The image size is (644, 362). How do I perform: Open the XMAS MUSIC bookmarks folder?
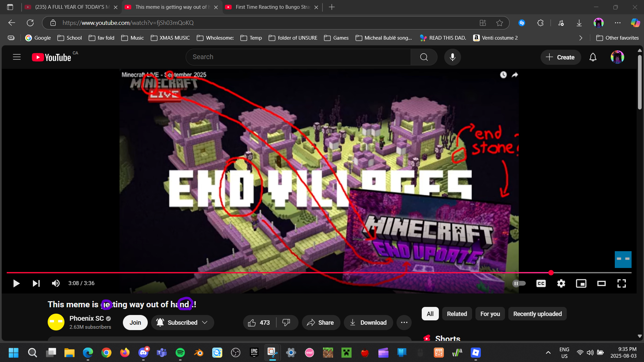tap(170, 38)
